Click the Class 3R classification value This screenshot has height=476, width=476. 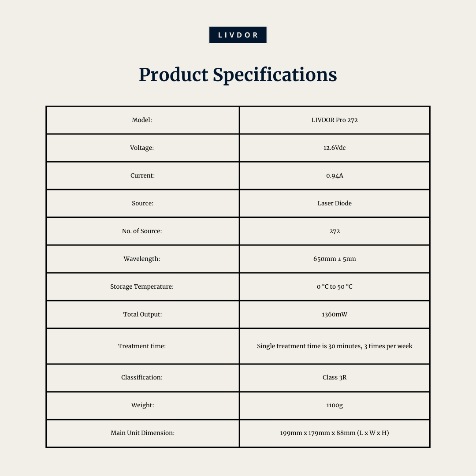[x=335, y=377]
